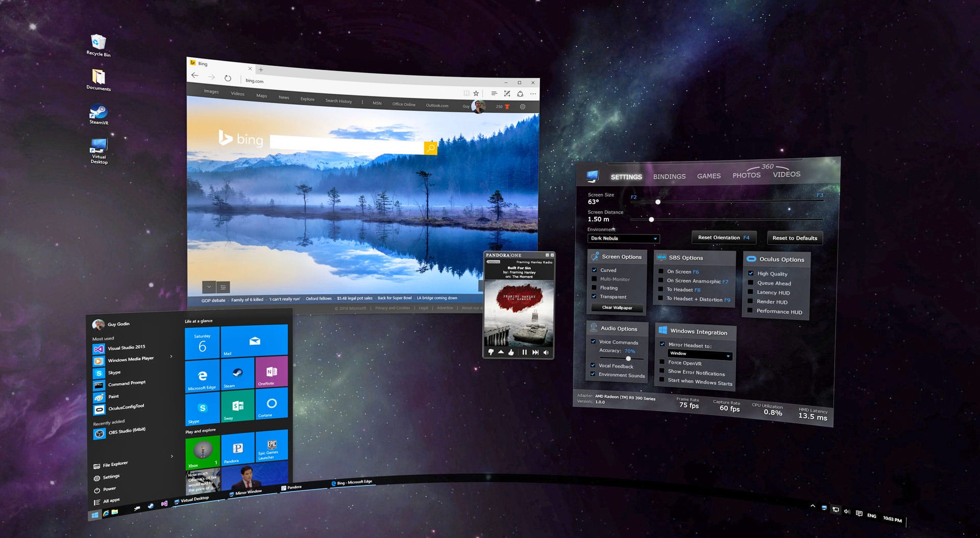Viewport: 980px width, 538px height.
Task: Enable SBS To Headset F8 option
Action: 661,289
